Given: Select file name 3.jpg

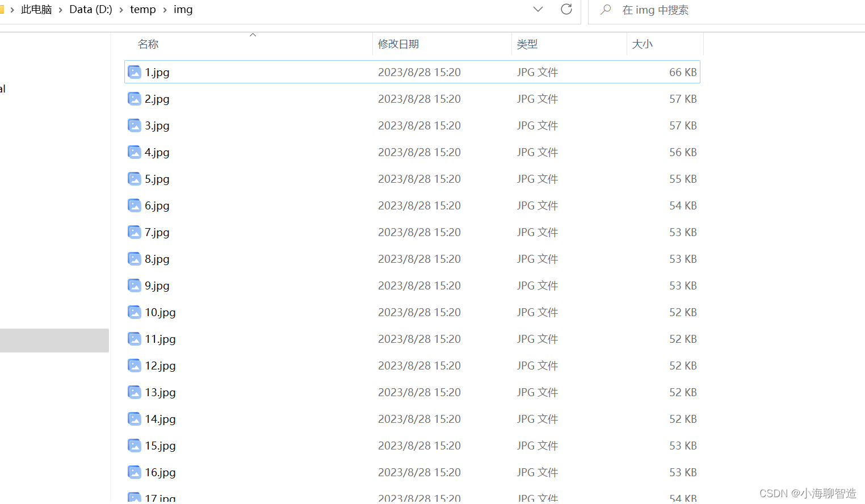Looking at the screenshot, I should click(157, 125).
